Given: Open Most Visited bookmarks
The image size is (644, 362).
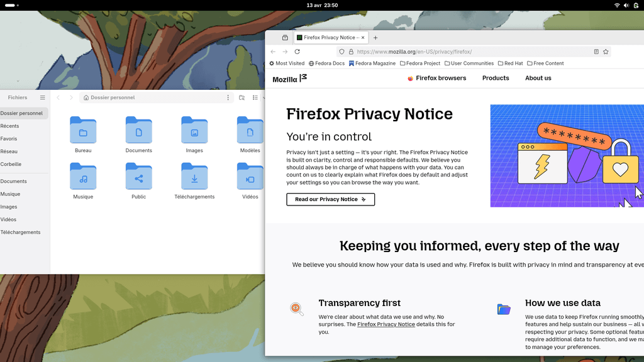Looking at the screenshot, I should coord(287,63).
